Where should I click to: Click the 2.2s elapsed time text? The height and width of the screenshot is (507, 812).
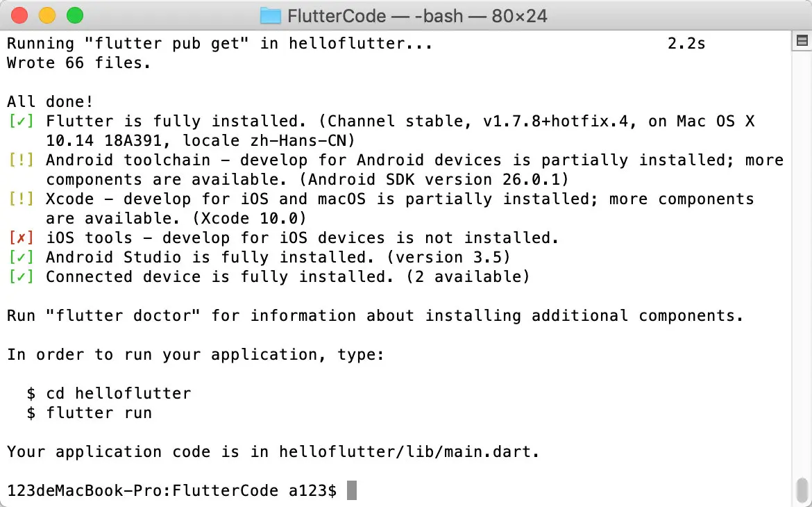(x=686, y=44)
